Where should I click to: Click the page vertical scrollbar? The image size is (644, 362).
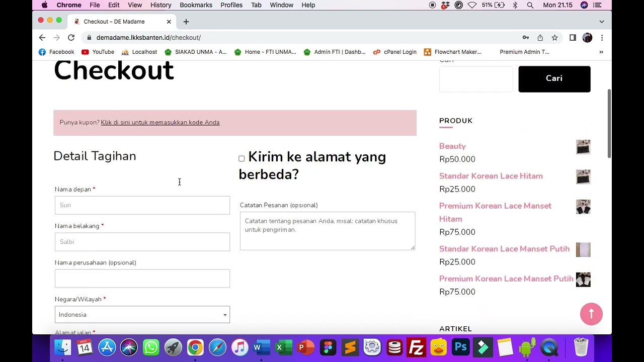point(609,123)
